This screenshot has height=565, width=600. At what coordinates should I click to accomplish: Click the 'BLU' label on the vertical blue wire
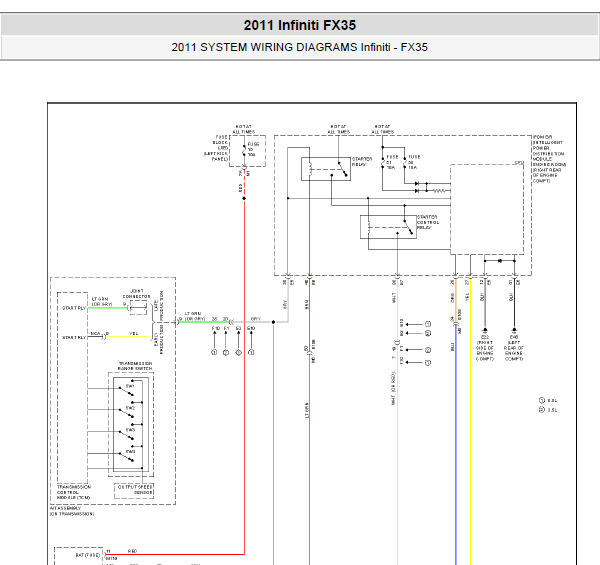click(453, 347)
